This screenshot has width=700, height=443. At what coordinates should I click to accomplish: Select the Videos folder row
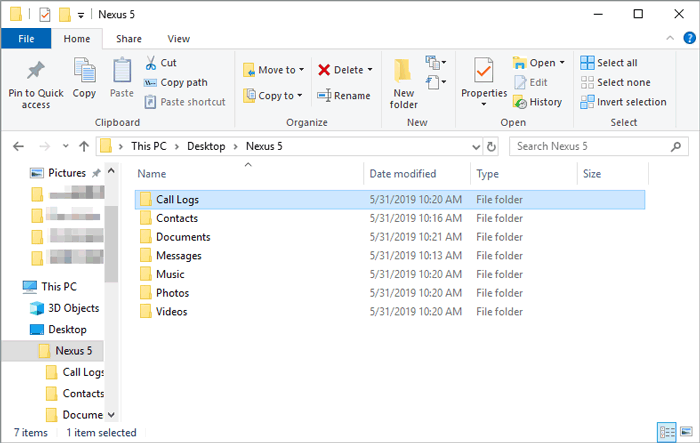tap(390, 312)
